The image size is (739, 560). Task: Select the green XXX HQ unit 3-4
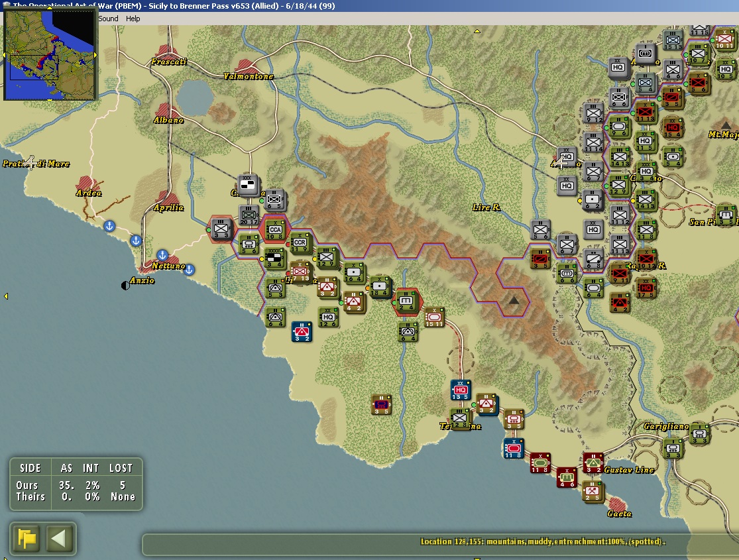tap(646, 172)
